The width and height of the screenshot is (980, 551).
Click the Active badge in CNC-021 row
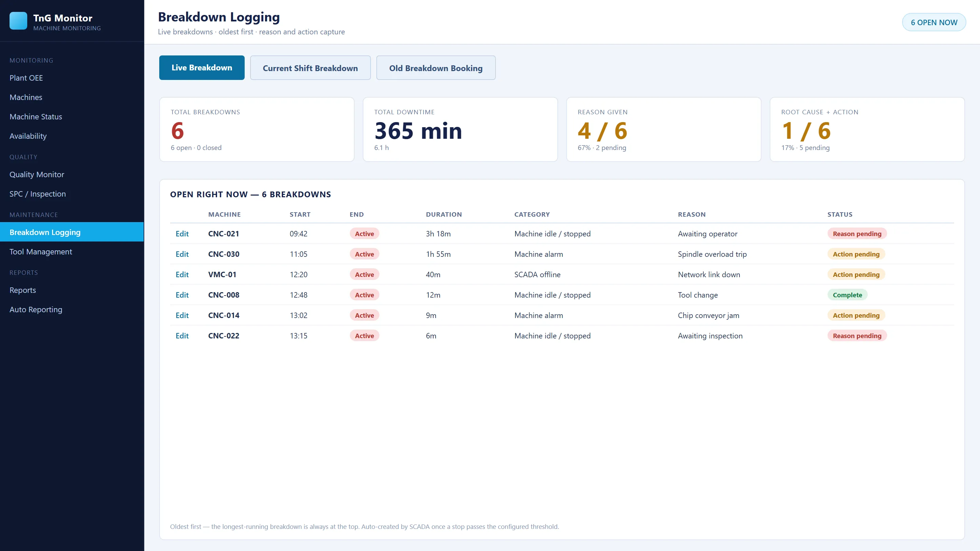click(x=364, y=234)
